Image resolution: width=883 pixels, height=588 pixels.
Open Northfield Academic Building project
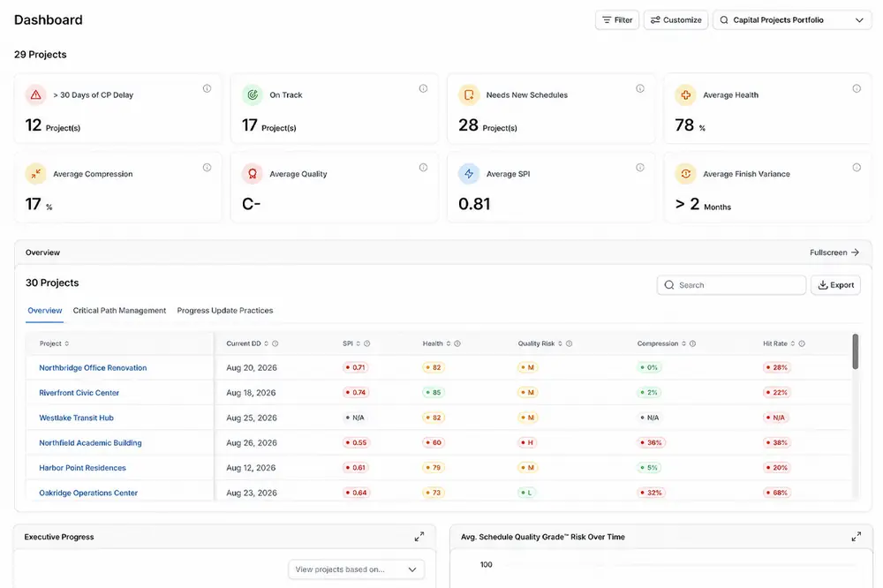coord(90,442)
